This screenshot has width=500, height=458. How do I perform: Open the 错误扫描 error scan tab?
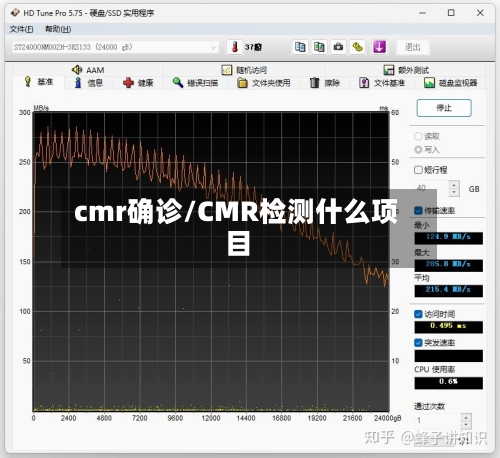coord(195,83)
